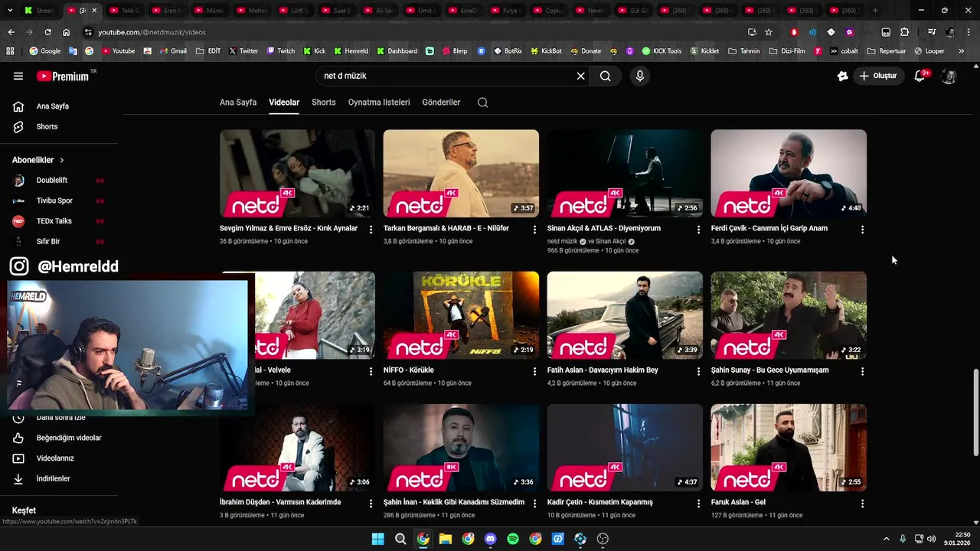Show hidden system tray icons
980x551 pixels.
[887, 539]
